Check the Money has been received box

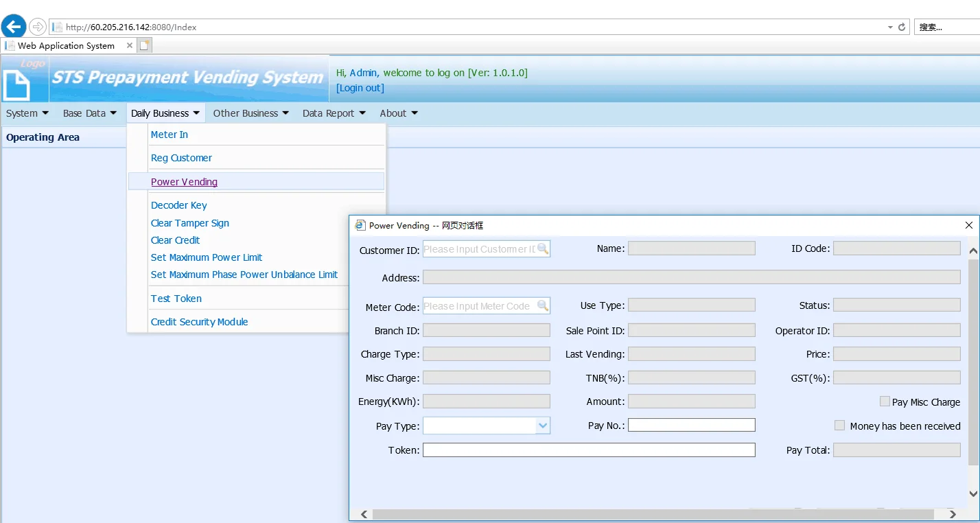click(839, 426)
